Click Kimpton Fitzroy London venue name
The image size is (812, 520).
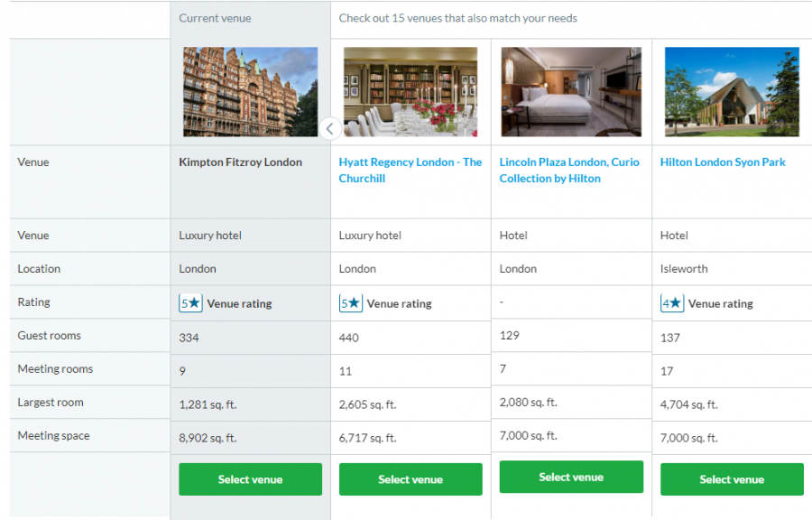pyautogui.click(x=240, y=162)
